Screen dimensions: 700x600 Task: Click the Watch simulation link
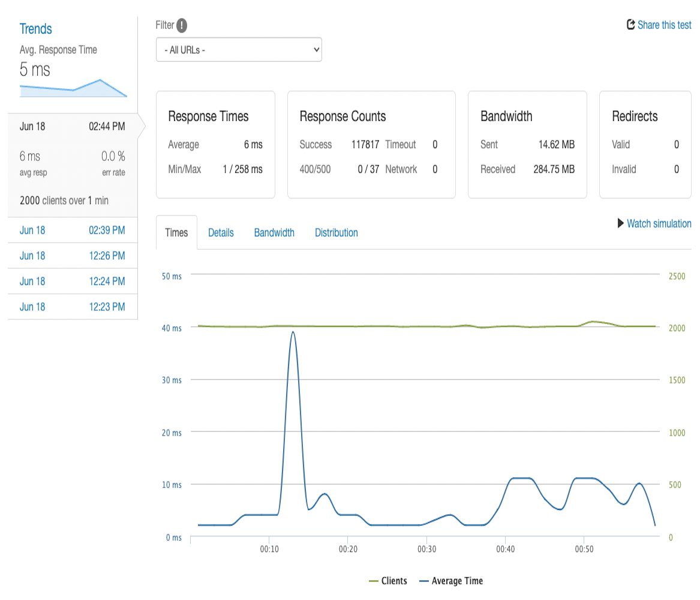pos(659,224)
